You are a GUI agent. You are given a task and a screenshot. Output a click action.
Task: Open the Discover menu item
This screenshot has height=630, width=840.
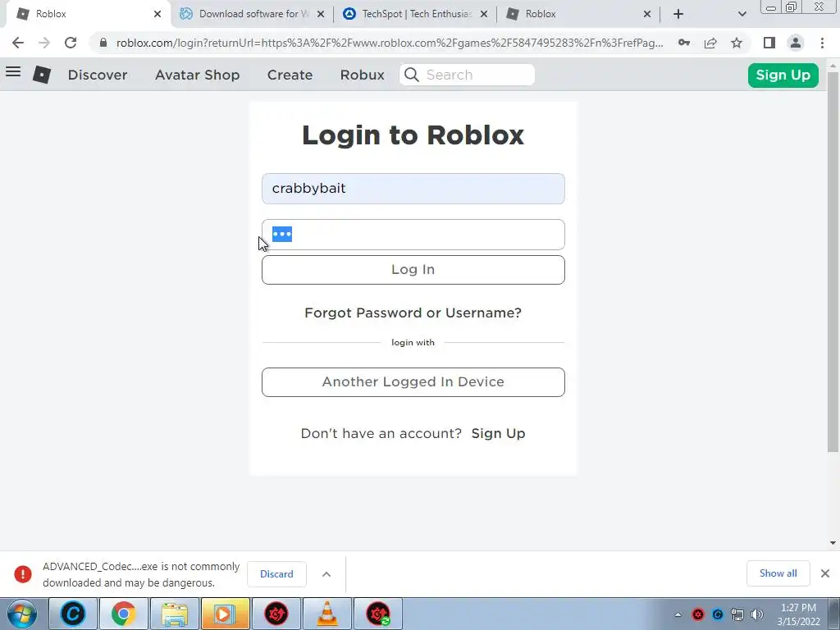click(98, 75)
